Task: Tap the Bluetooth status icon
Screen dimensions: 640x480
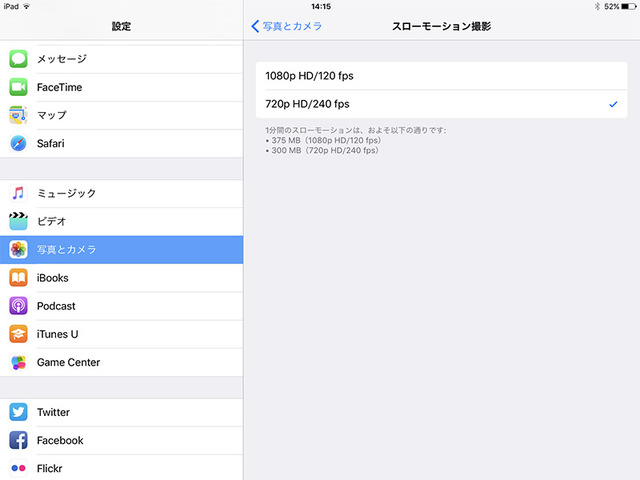Action: coord(597,6)
